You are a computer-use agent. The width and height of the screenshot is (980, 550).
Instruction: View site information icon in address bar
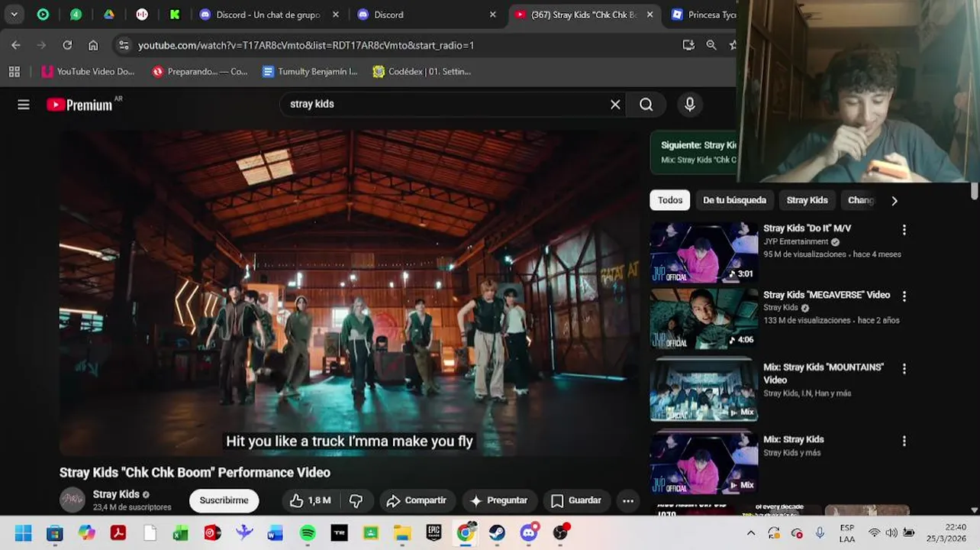coord(124,45)
